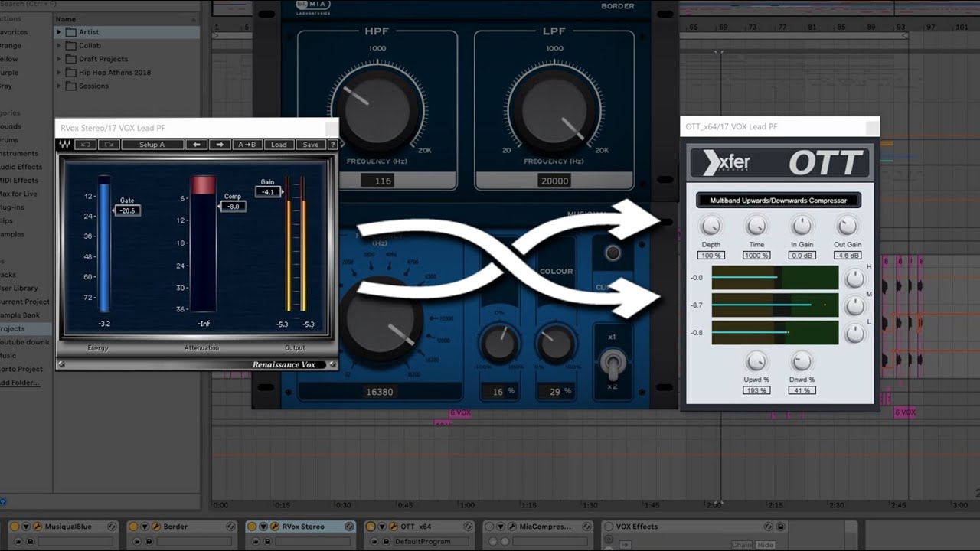Click the RVox Gain value box
980x551 pixels.
tap(268, 192)
